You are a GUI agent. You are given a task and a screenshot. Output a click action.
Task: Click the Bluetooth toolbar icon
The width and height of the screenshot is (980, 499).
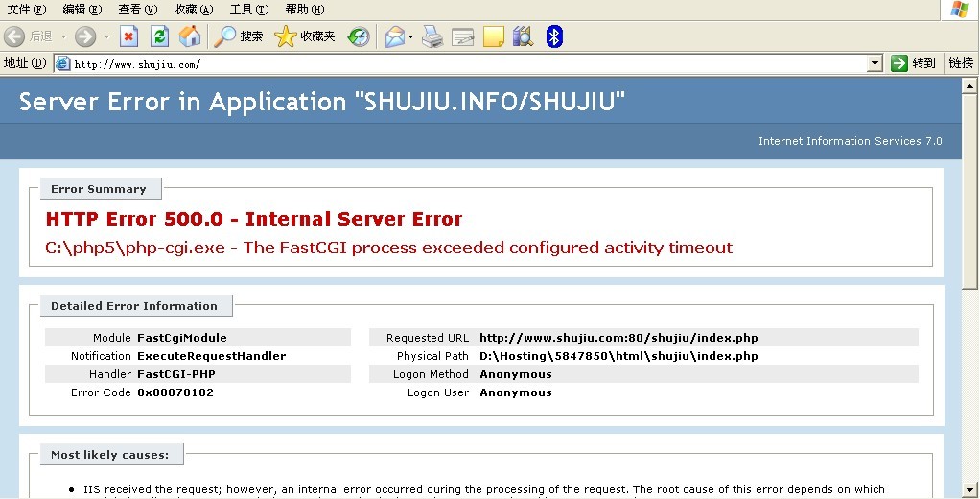coord(554,36)
